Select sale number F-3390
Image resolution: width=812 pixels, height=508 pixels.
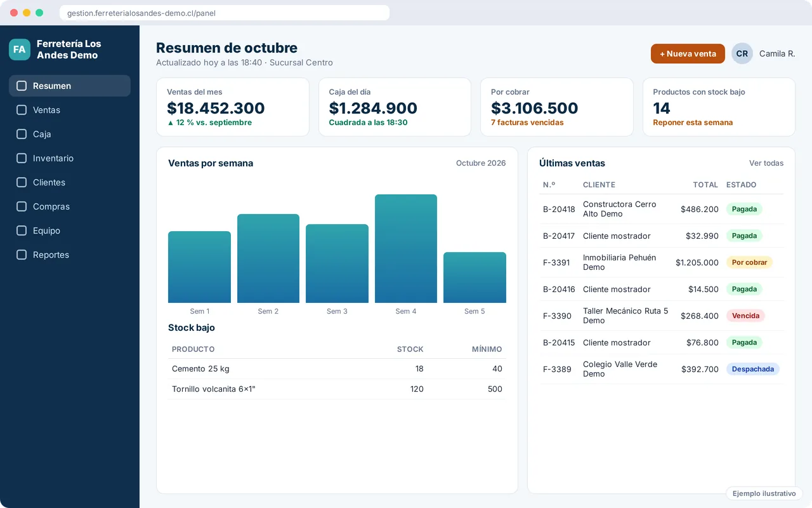pos(557,316)
